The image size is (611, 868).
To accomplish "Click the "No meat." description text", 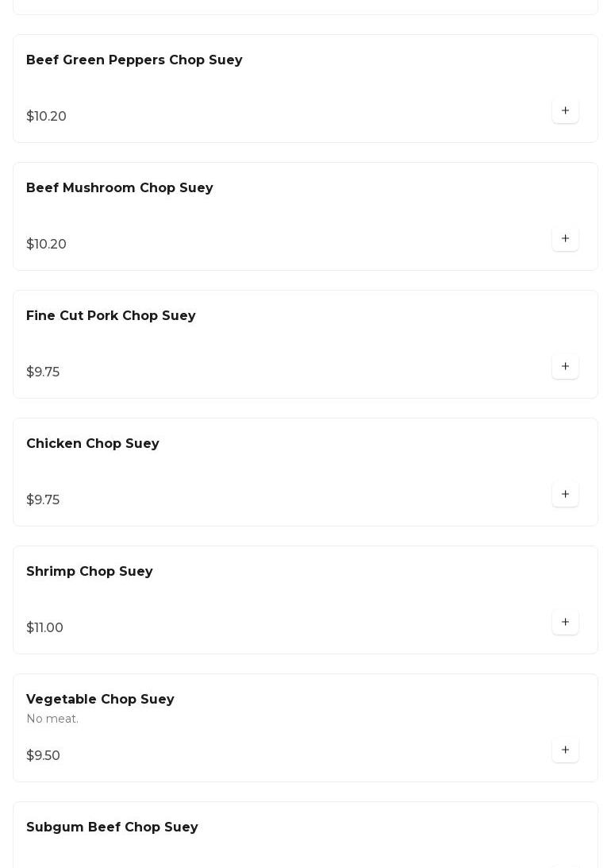I will click(x=52, y=719).
